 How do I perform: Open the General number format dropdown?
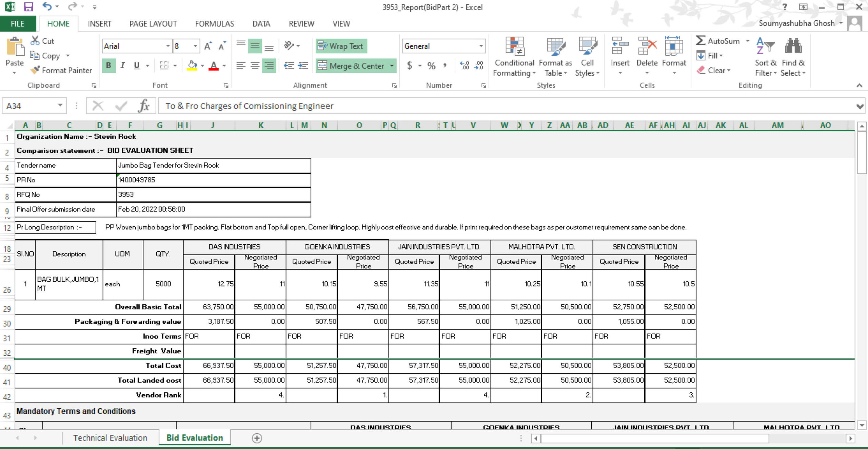481,46
